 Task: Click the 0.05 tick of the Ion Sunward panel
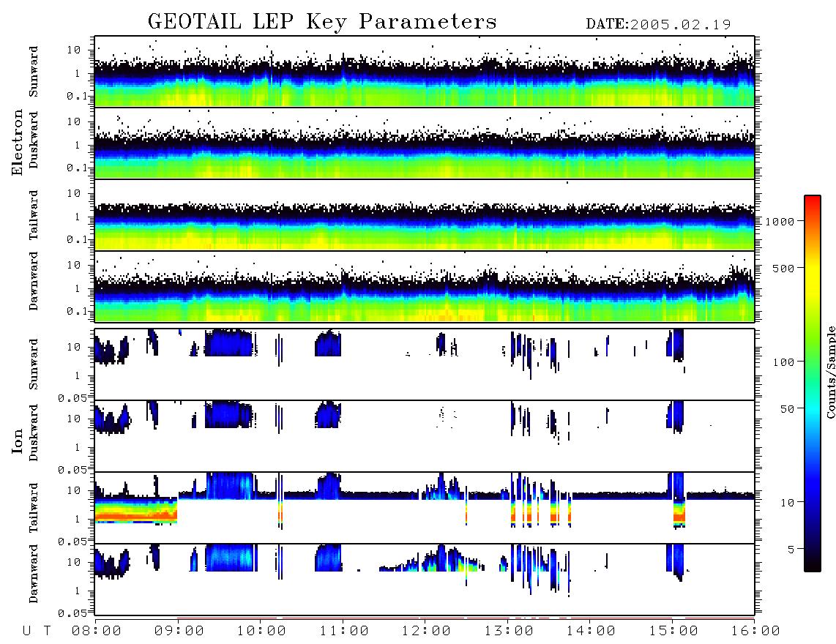coord(72,397)
